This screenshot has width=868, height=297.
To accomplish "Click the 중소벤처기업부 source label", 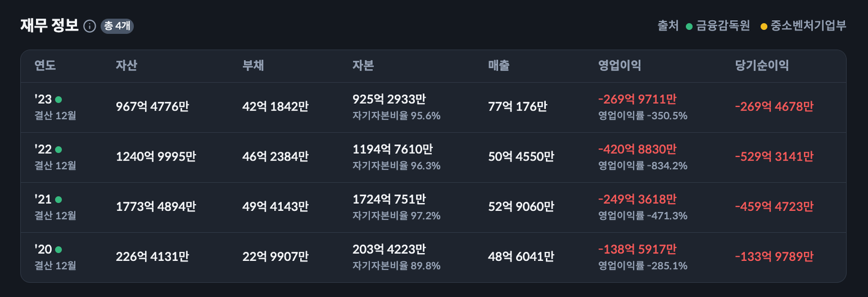I will [x=809, y=26].
